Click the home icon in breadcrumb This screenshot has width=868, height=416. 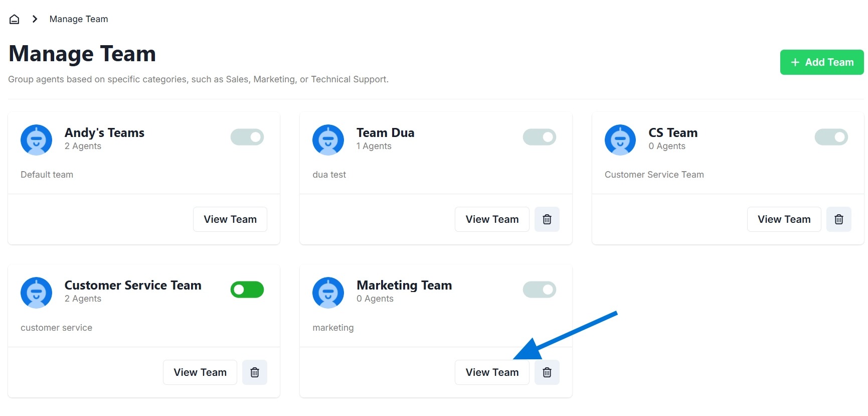15,19
